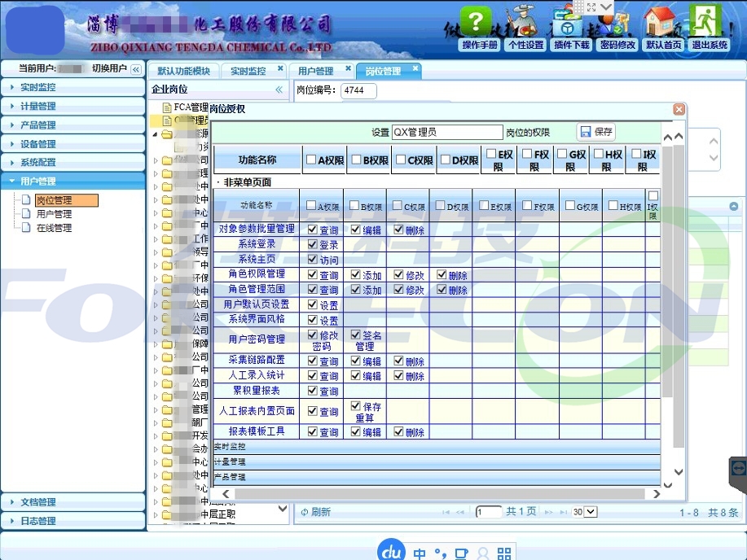
Task: Switch to the 实时监控 tab
Action: [248, 71]
